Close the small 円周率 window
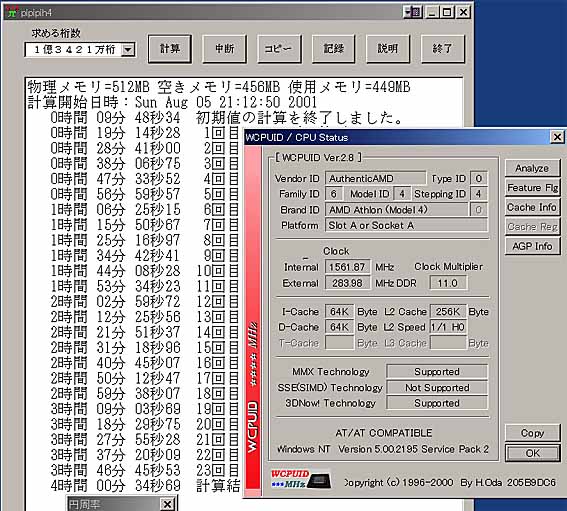567x511 pixels. tap(167, 504)
